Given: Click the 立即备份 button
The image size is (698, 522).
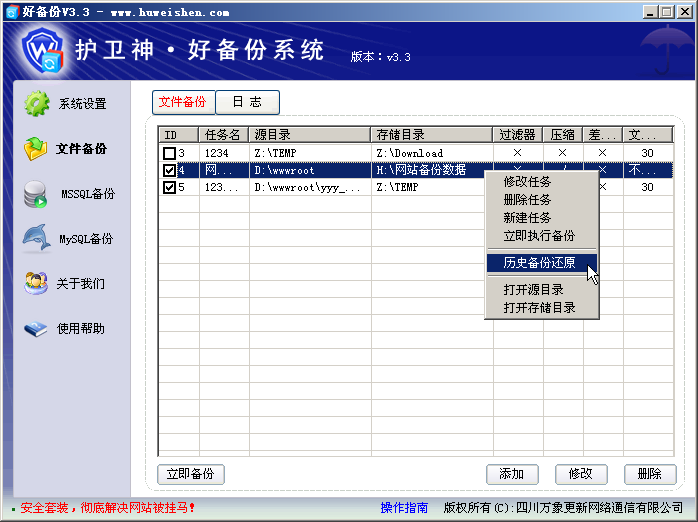Looking at the screenshot, I should click(191, 474).
